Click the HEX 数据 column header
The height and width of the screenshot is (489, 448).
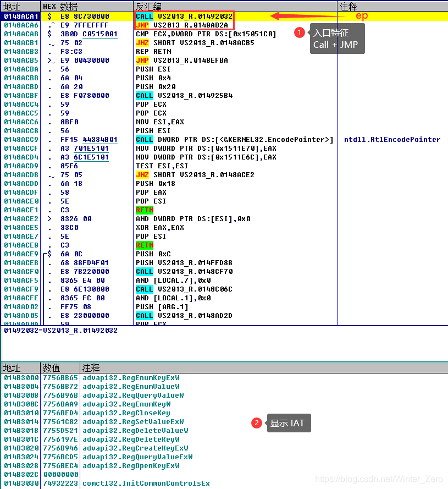click(87, 7)
